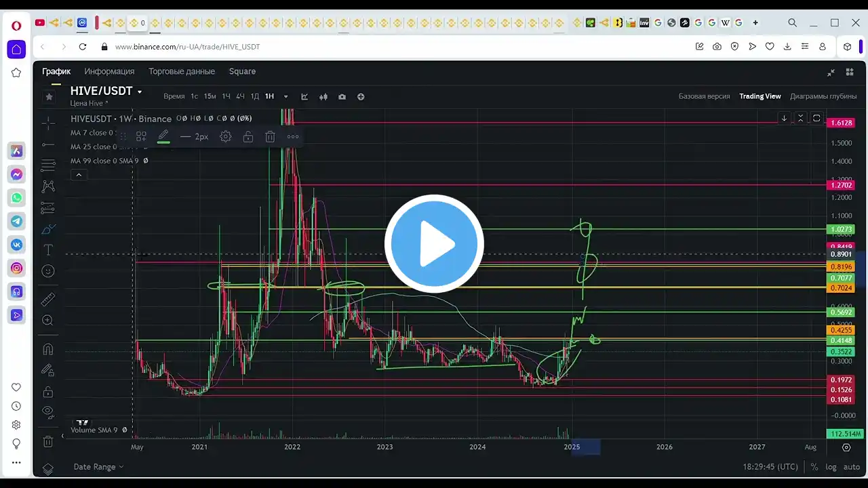This screenshot has height=488, width=868.
Task: Open Instagram in the Opera sidebar
Action: [17, 268]
